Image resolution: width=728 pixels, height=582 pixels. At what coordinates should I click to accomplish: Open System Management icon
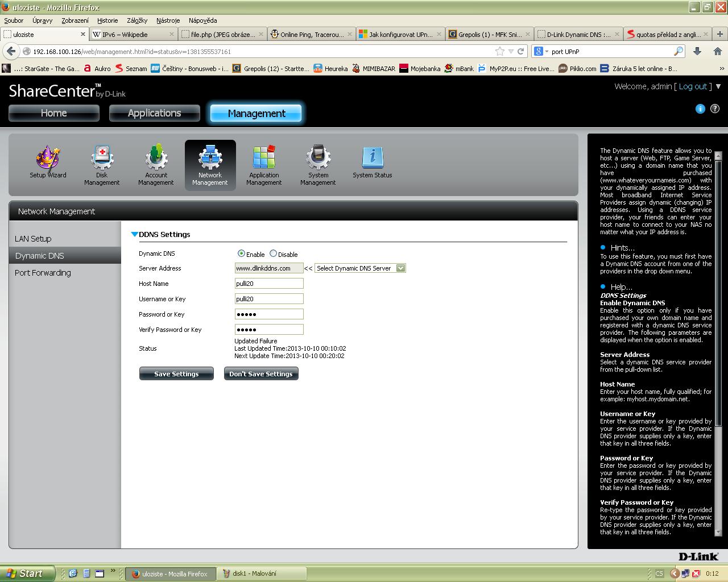pos(318,165)
